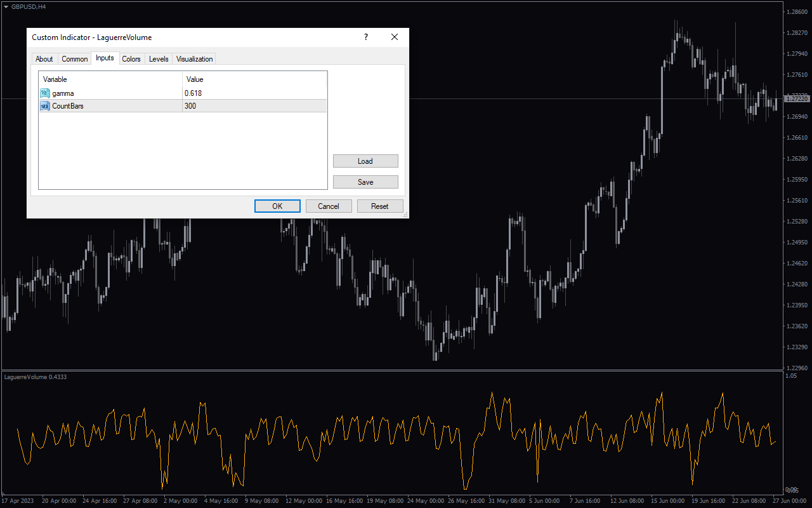Click the current price label 1.27220
Viewport: 812px width, 508px height.
797,98
